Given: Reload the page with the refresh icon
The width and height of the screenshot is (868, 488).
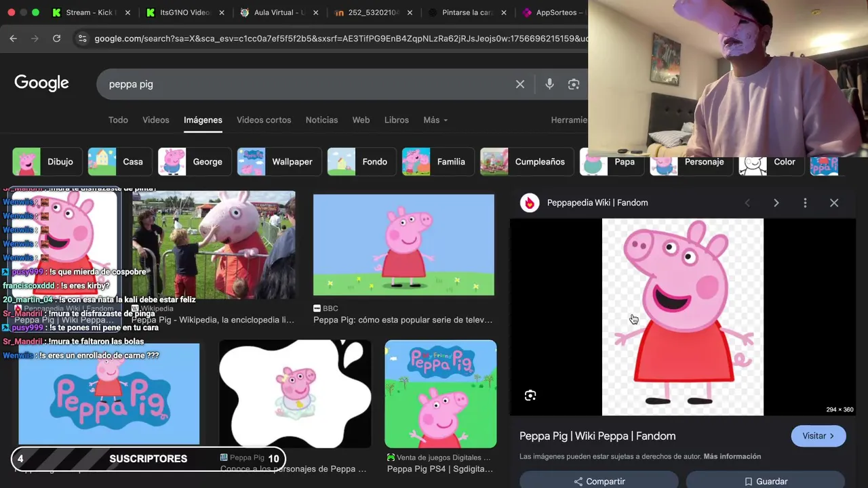Looking at the screenshot, I should [x=57, y=39].
